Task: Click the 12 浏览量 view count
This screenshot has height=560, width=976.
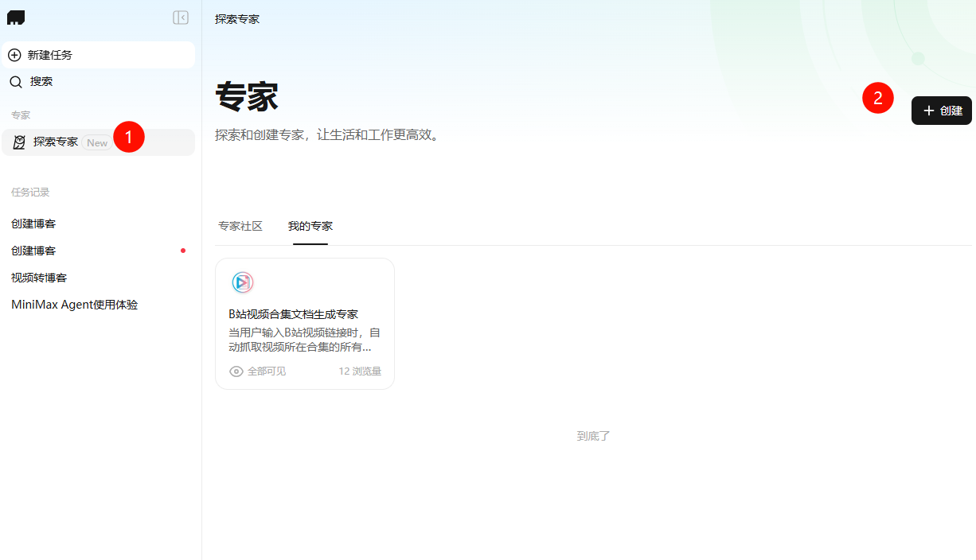Action: click(360, 371)
